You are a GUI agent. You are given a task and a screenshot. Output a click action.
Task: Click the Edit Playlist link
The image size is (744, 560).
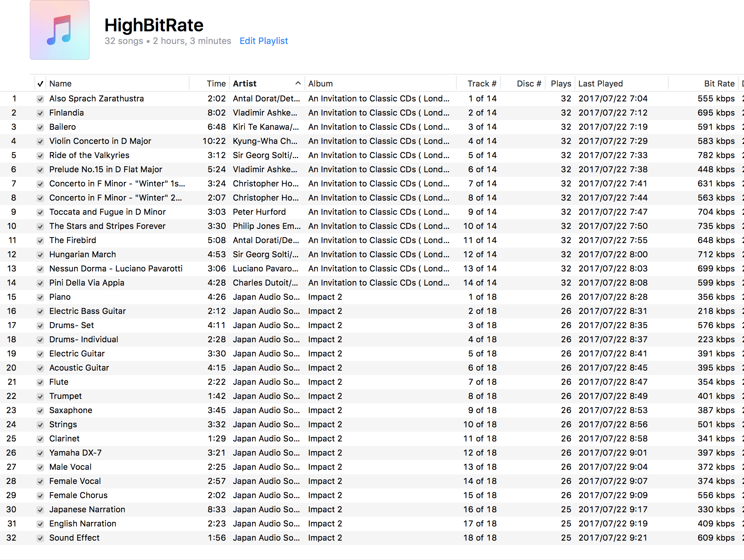(263, 41)
